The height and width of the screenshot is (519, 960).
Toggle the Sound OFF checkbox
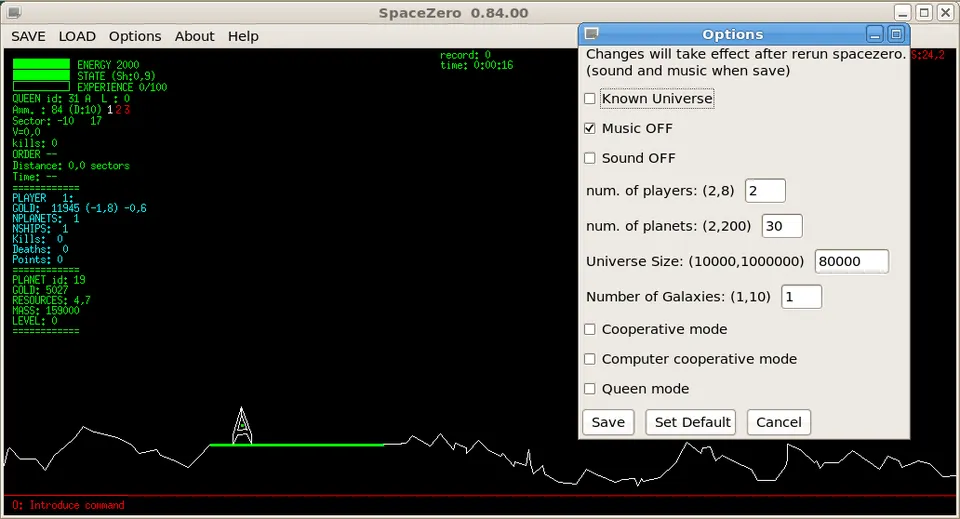590,159
